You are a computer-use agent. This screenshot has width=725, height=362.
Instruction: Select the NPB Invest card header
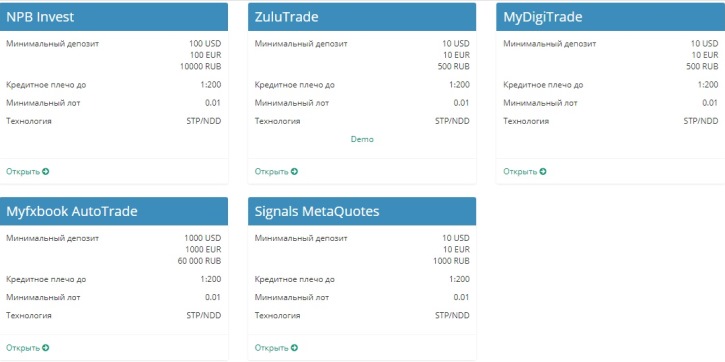click(114, 17)
